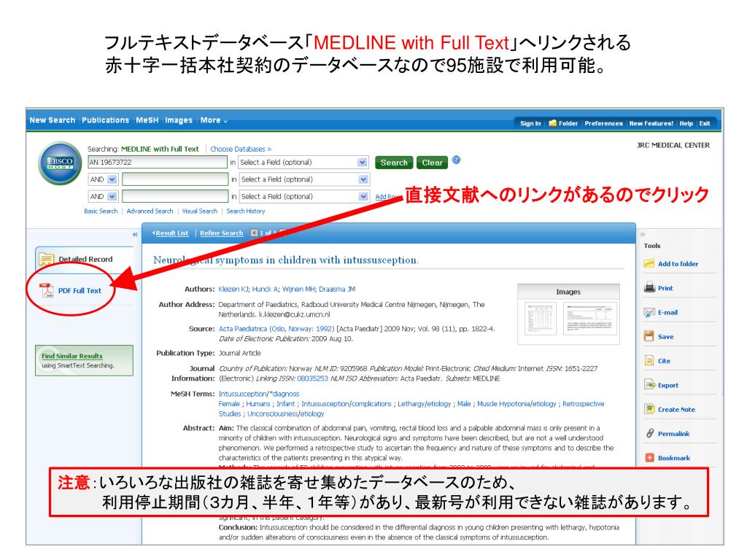Screen dimensions: 747x560
Task: Click the Save disk icon
Action: click(x=649, y=336)
